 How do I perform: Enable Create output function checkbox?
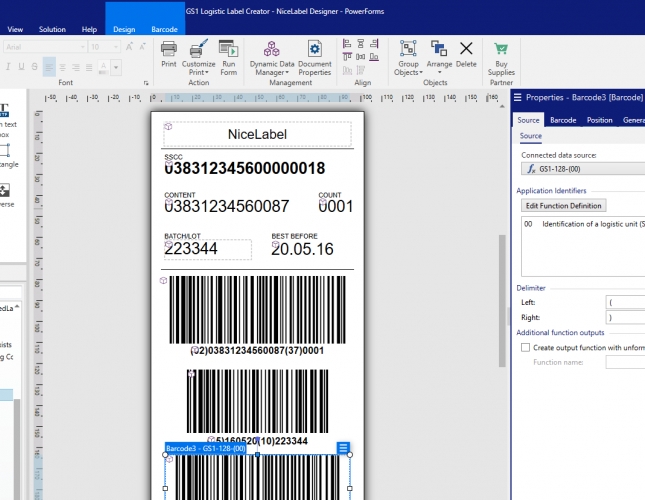pyautogui.click(x=526, y=347)
